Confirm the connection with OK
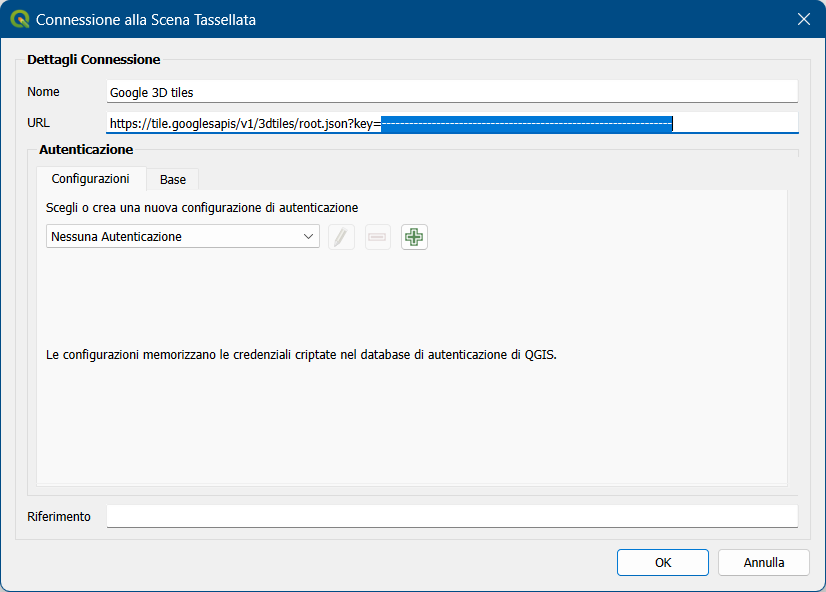The image size is (826, 592). click(663, 563)
